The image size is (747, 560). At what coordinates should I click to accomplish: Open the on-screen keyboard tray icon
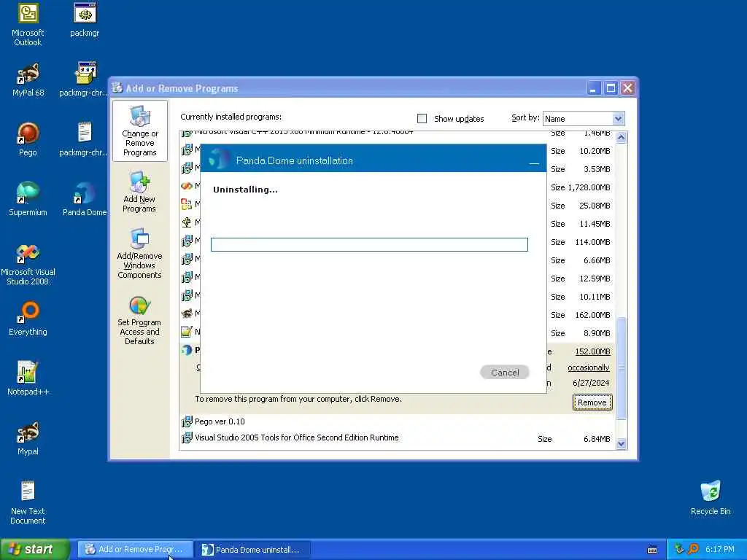tap(652, 550)
